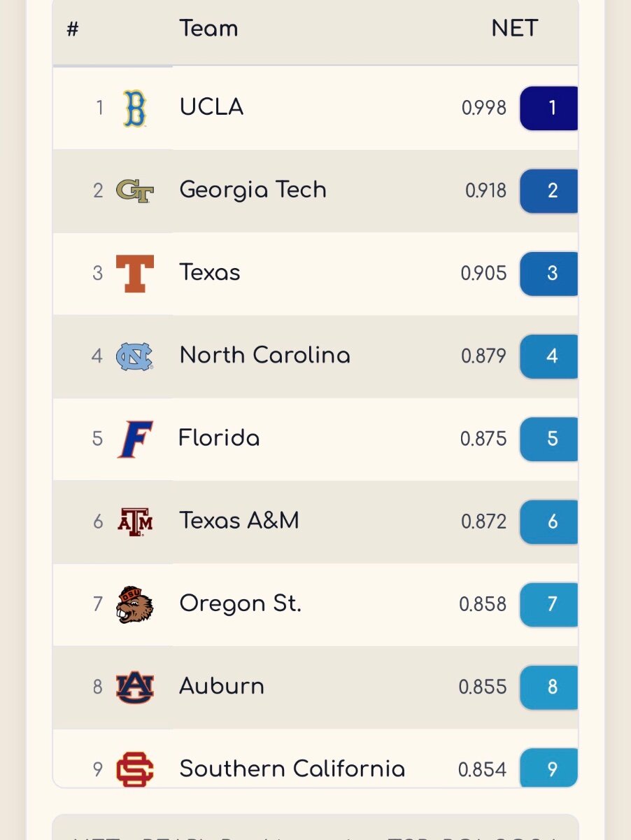
Task: Click the North Carolina NC logo
Action: [134, 356]
